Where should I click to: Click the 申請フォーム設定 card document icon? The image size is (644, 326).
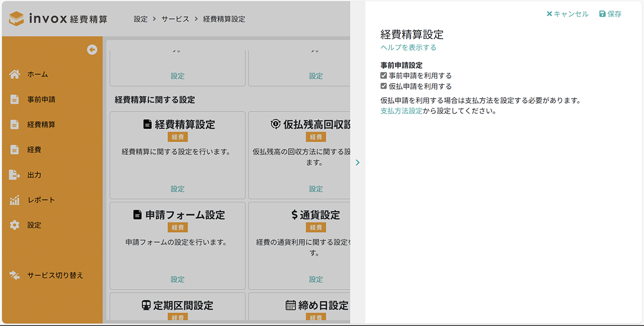click(x=137, y=215)
